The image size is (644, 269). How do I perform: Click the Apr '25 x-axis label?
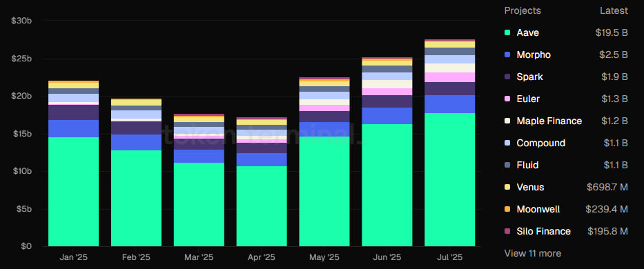point(262,257)
